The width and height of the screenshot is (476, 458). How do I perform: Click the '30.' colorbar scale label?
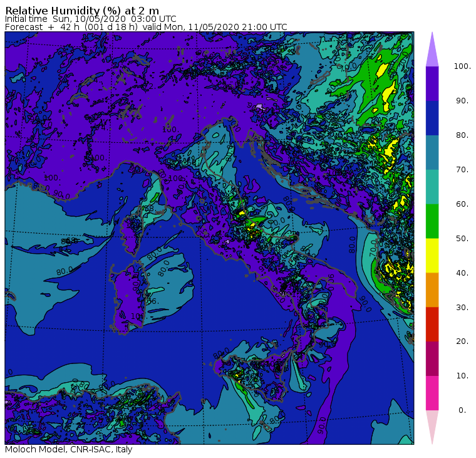click(462, 308)
